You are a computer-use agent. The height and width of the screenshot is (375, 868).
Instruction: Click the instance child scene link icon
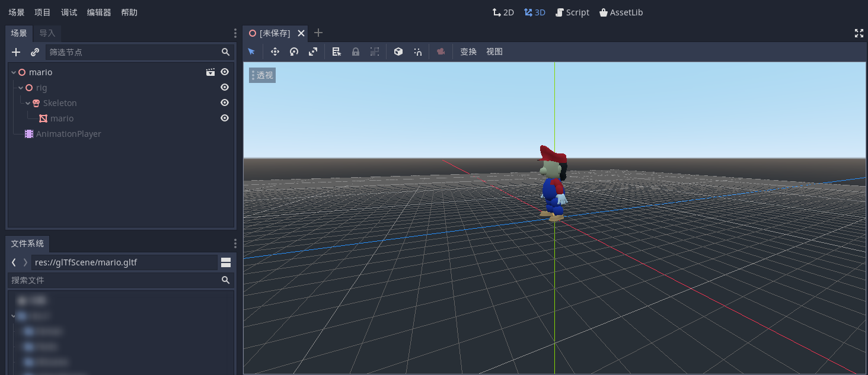(35, 52)
